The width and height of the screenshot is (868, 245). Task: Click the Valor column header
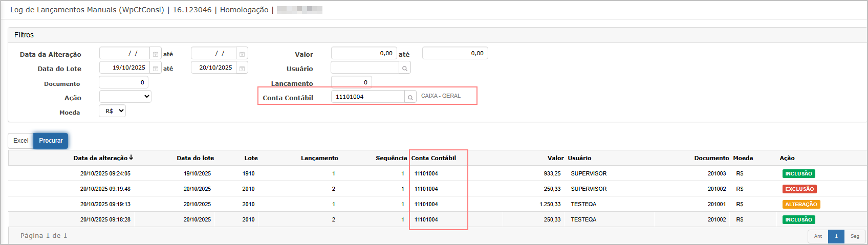click(x=555, y=158)
